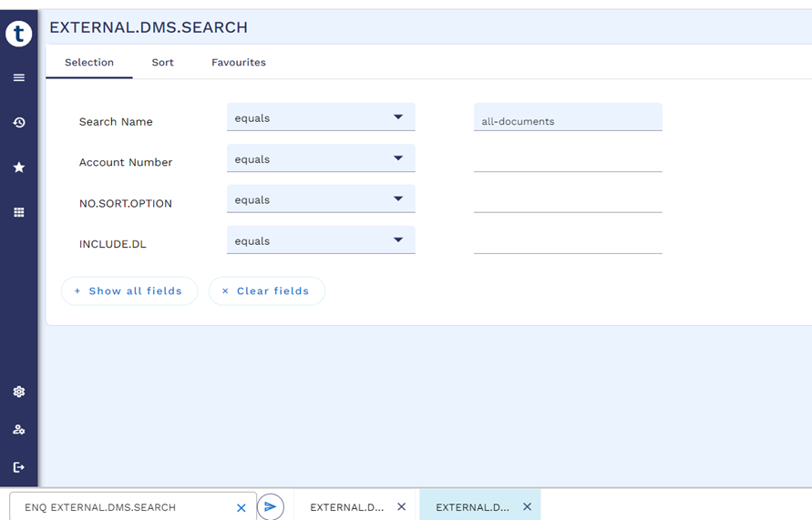Close the first EXTERNAL.D... bottom tab

coord(401,506)
